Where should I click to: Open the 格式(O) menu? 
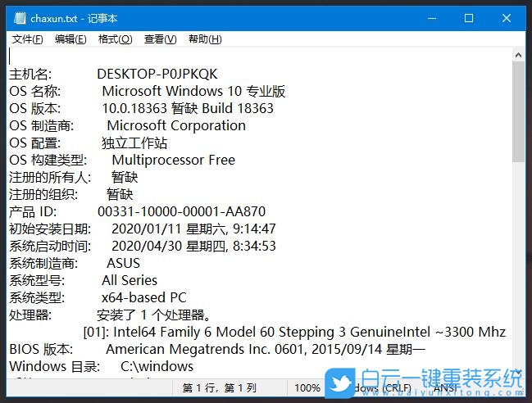(115, 39)
